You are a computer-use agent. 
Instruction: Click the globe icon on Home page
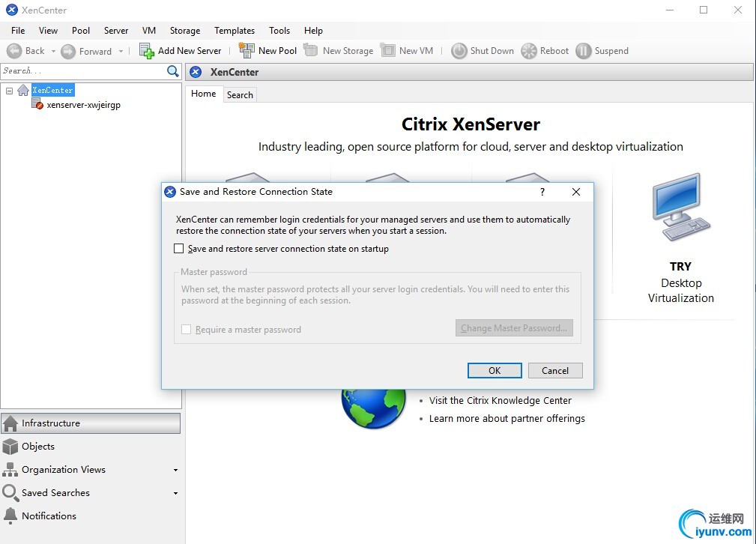point(374,409)
